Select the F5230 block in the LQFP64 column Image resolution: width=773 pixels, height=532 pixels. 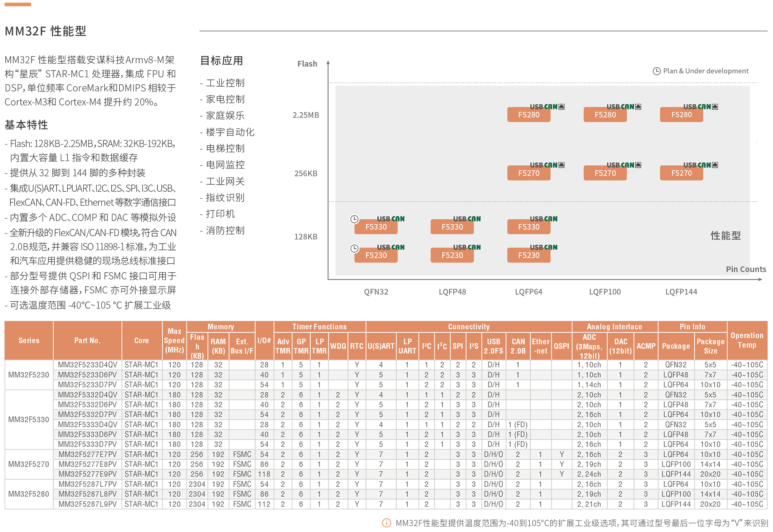(x=529, y=255)
